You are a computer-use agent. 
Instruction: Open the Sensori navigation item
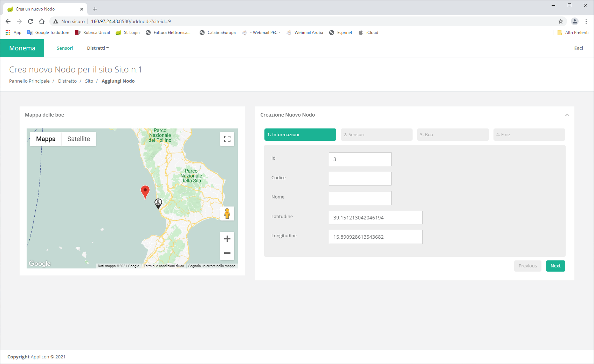pyautogui.click(x=65, y=48)
